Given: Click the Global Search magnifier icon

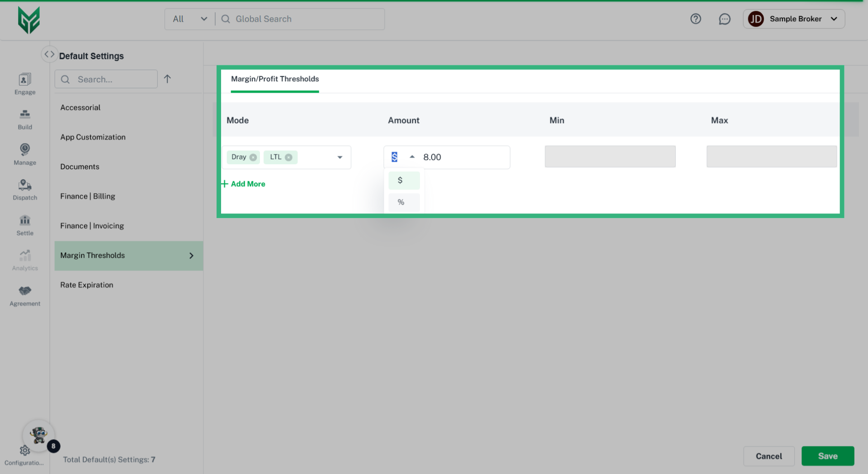Looking at the screenshot, I should 226,19.
